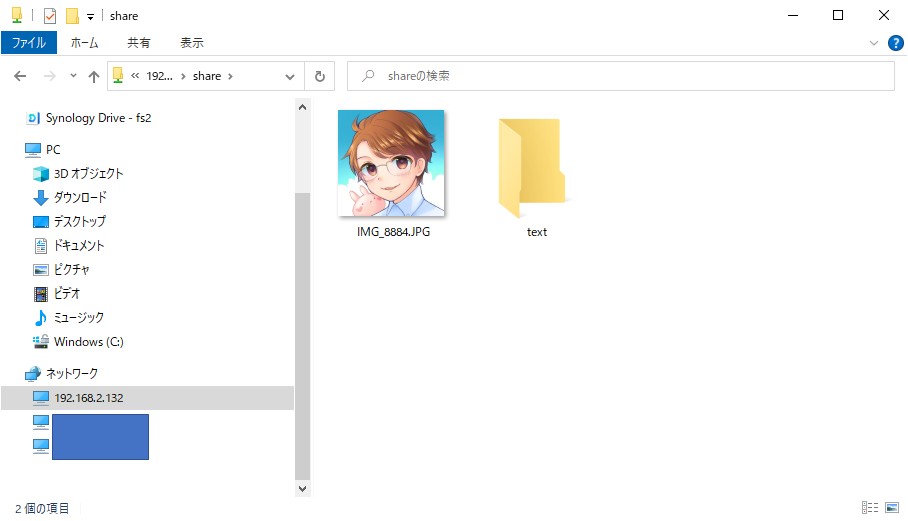Screen dimensions: 908x521
Task: Click share in the address breadcrumb
Action: pos(207,76)
